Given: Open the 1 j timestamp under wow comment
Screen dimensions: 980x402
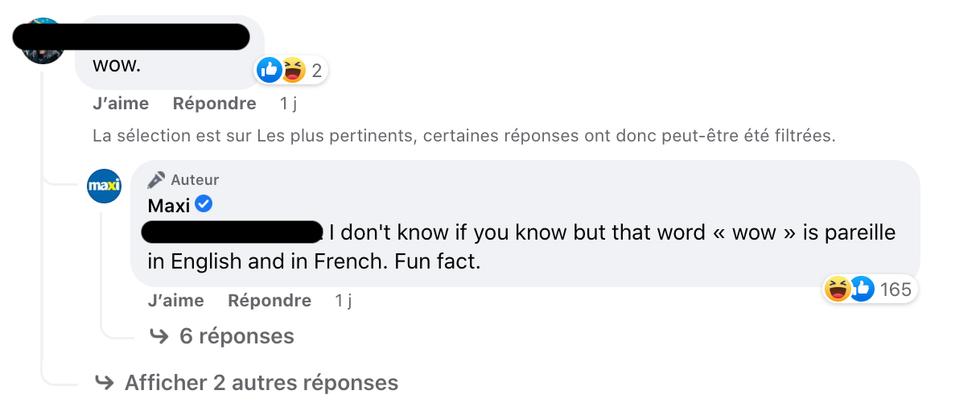Looking at the screenshot, I should (x=288, y=103).
